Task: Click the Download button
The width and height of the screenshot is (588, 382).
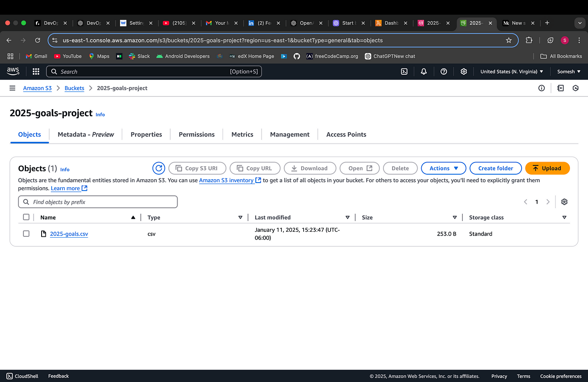Action: tap(310, 168)
